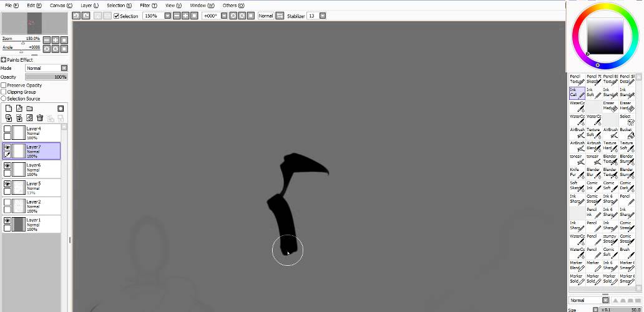The image size is (644, 312).
Task: Select the Blender Blur brush
Action: (593, 173)
